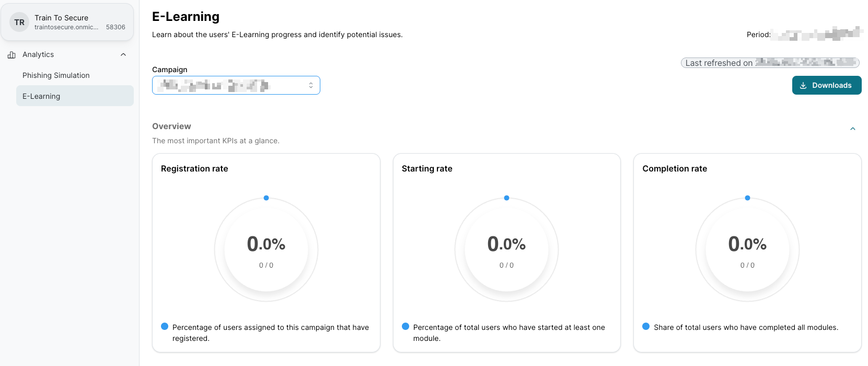Open the Campaign dropdown selector
Viewport: 868px width, 366px height.
point(236,85)
